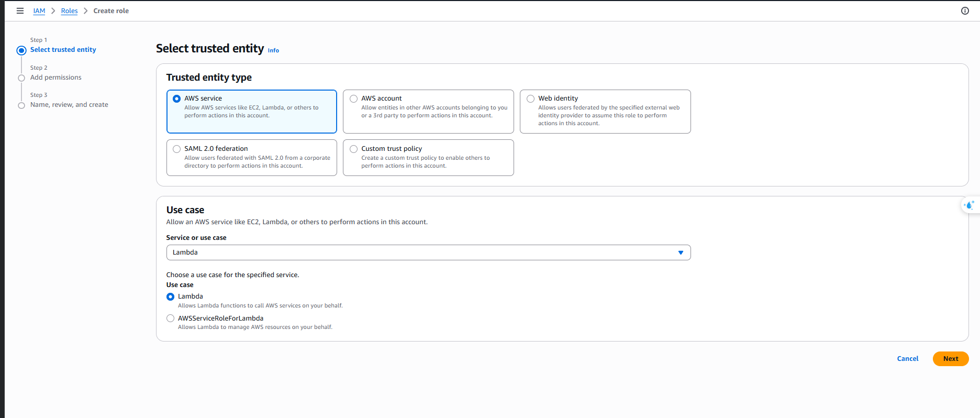980x418 pixels.
Task: Open the hamburger navigation menu
Action: point(20,10)
